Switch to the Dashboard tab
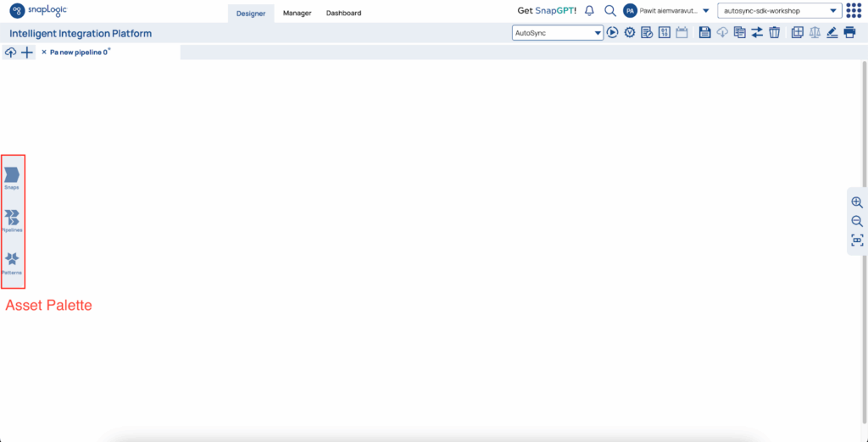868x442 pixels. [343, 13]
